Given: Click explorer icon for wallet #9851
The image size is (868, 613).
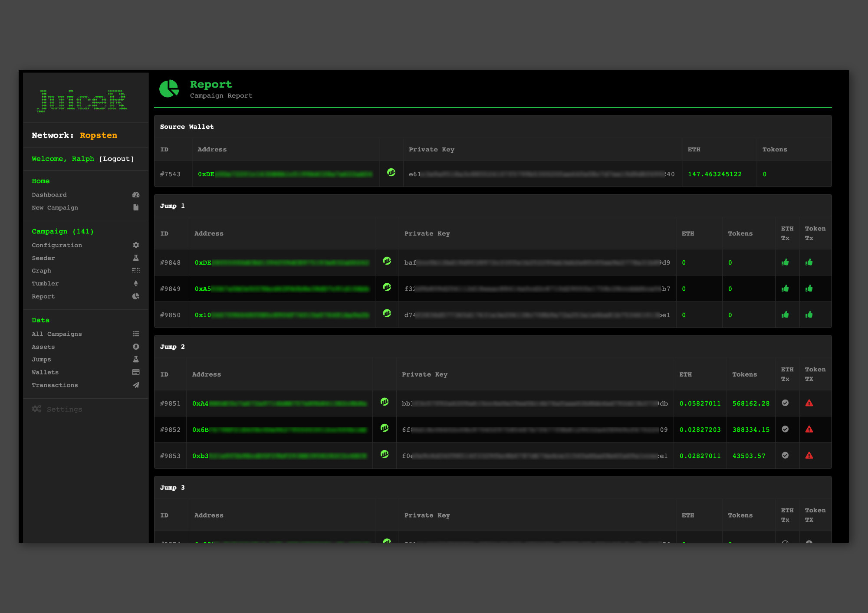Looking at the screenshot, I should pyautogui.click(x=385, y=402).
